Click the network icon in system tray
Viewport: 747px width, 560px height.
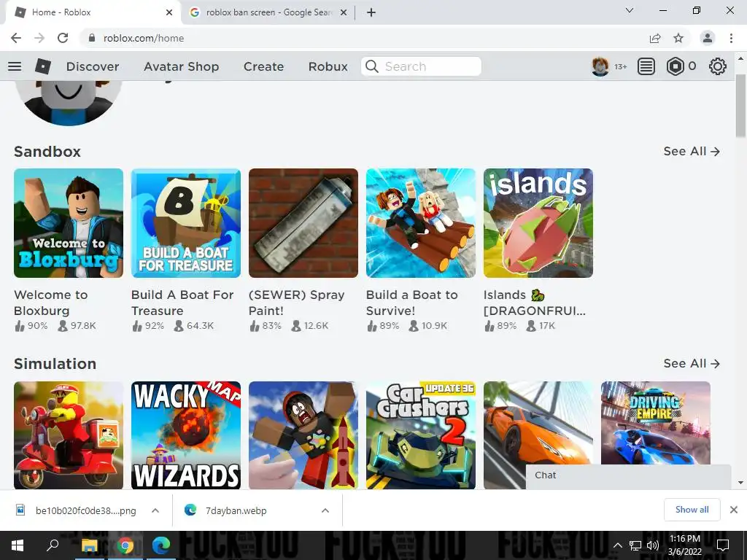[635, 545]
